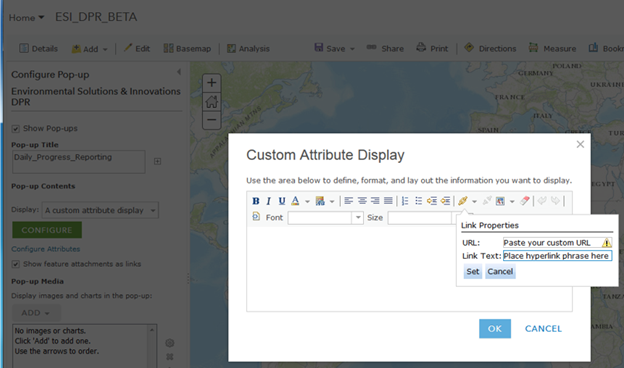
Task: Toggle italic formatting
Action: coord(269,201)
